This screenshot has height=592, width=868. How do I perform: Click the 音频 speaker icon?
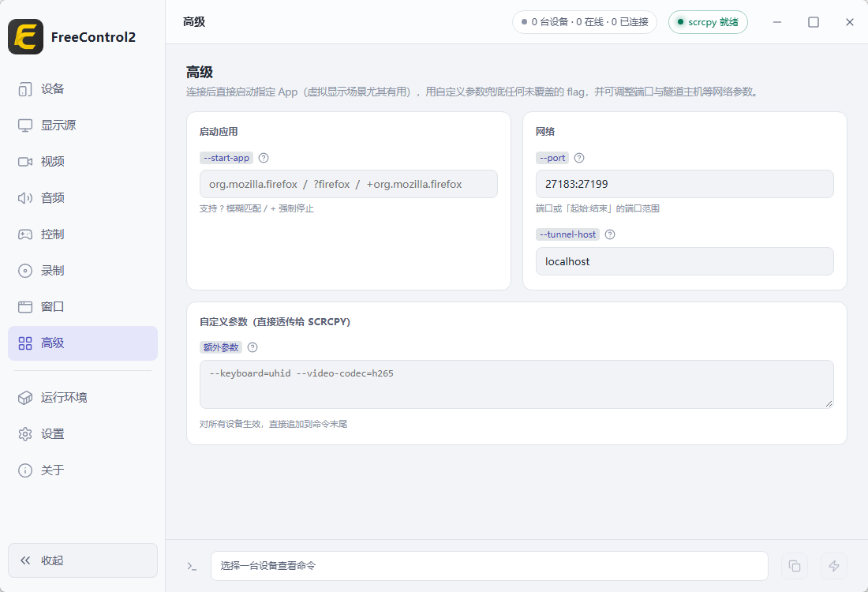tap(25, 198)
